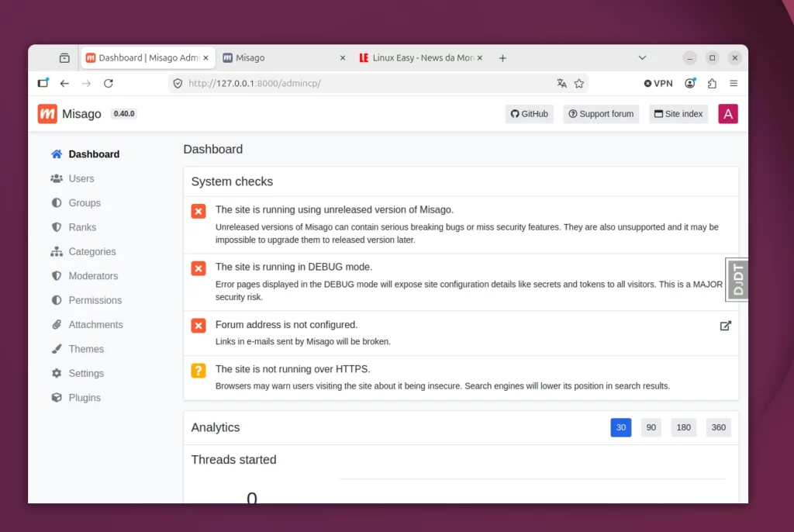Click the DEBUG mode error icon
794x532 pixels.
click(x=198, y=268)
